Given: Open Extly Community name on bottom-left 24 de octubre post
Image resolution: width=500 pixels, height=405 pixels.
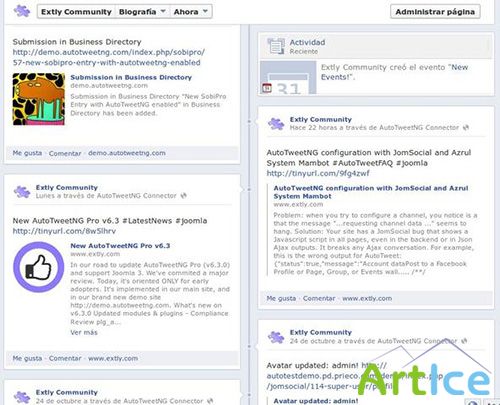Looking at the screenshot, I should [x=67, y=392].
